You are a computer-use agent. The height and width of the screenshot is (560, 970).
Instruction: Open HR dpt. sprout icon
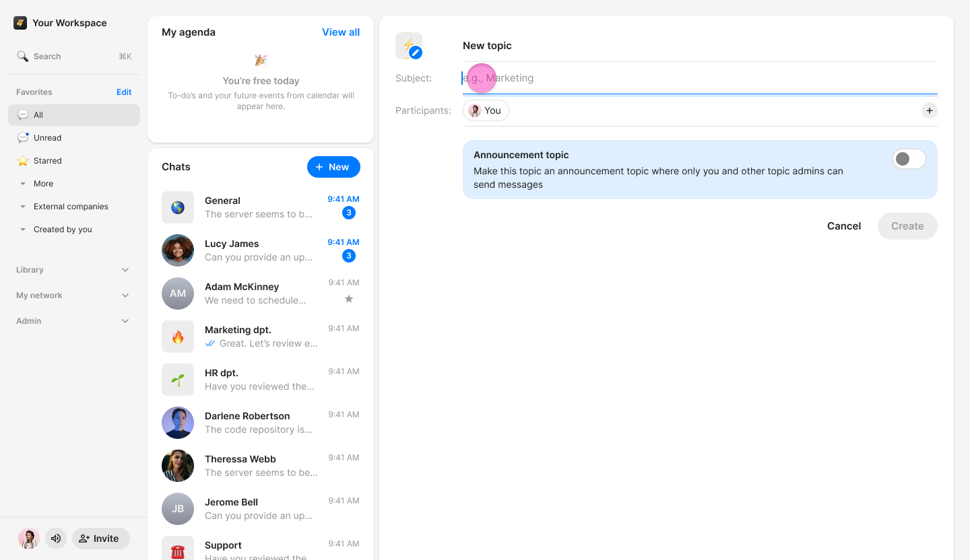pyautogui.click(x=178, y=380)
